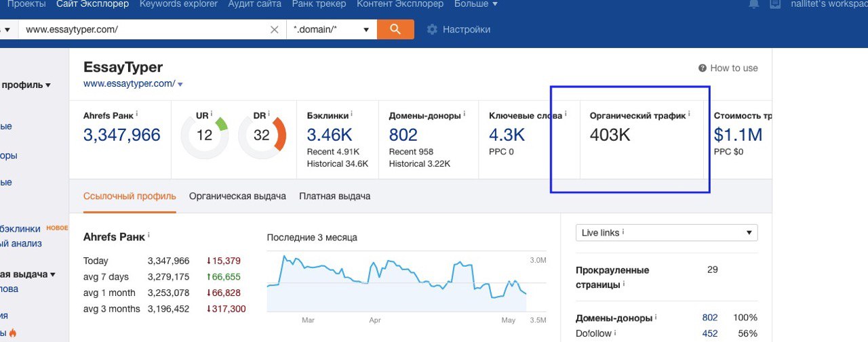Show the Бэклинки info tooltip icon
868x342 pixels.
click(352, 114)
